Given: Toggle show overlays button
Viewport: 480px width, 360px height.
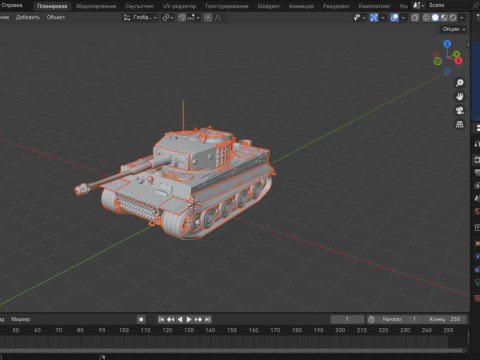Looking at the screenshot, I should point(394,17).
